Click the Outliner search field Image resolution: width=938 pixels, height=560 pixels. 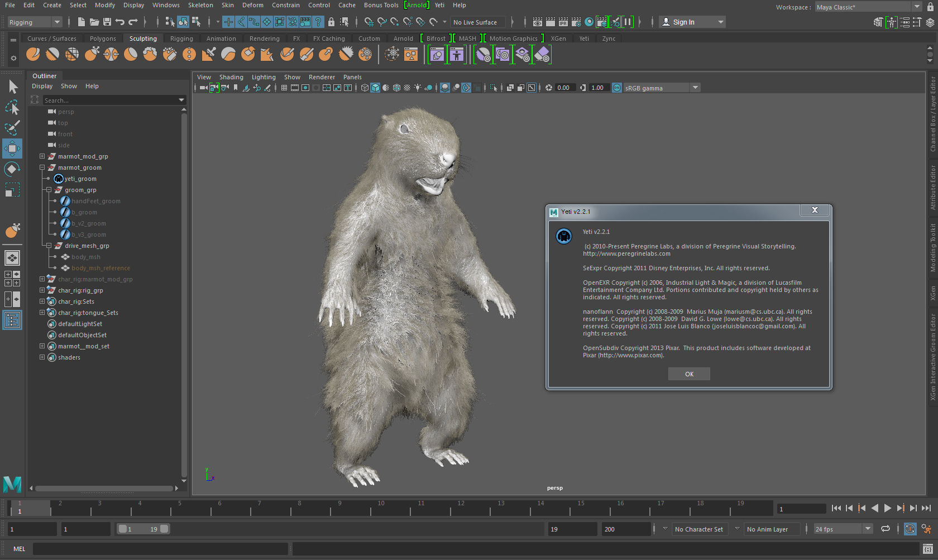[x=114, y=100]
